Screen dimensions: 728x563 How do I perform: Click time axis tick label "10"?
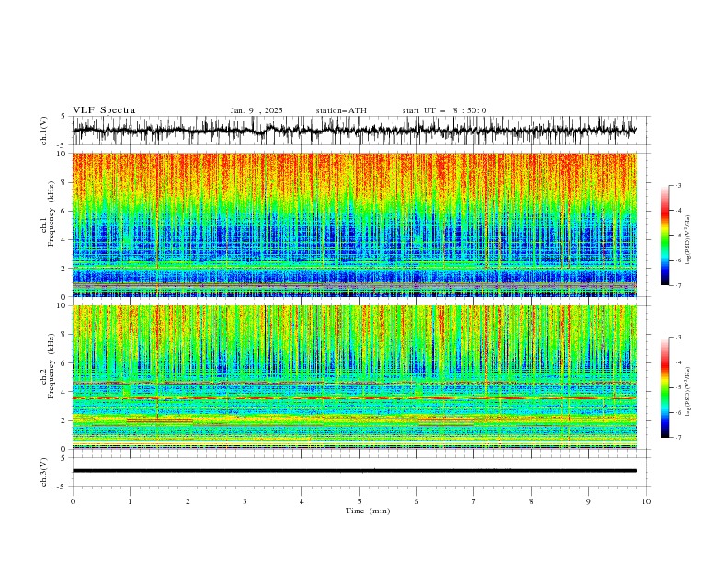pyautogui.click(x=646, y=501)
